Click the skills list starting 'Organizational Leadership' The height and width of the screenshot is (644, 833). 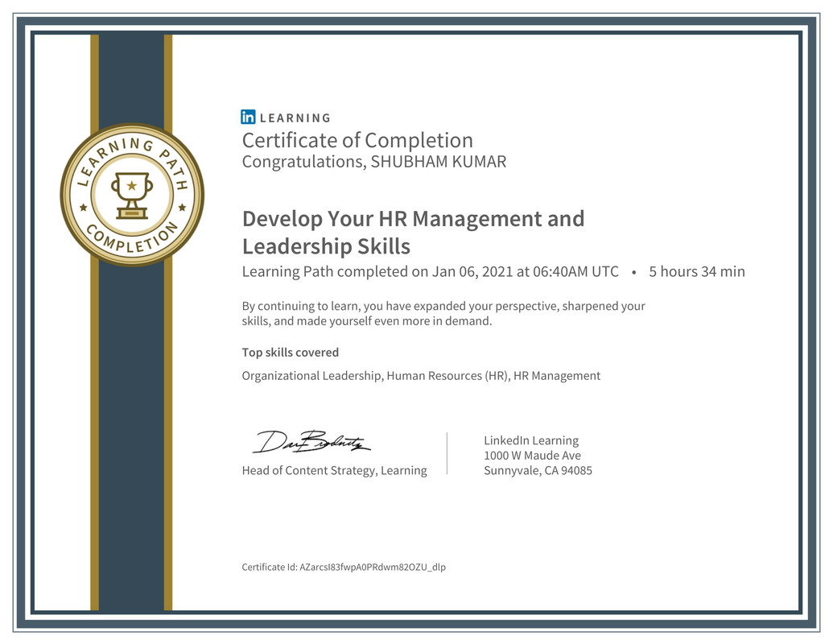[421, 376]
